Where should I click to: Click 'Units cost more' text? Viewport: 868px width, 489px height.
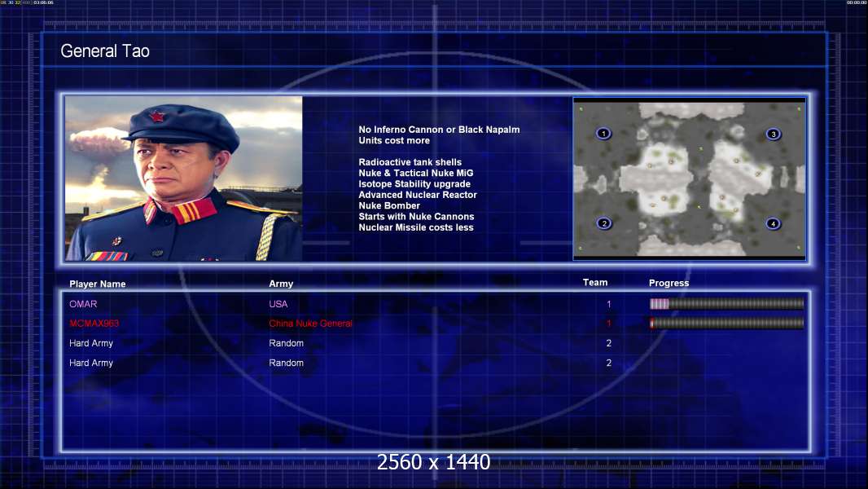point(394,141)
